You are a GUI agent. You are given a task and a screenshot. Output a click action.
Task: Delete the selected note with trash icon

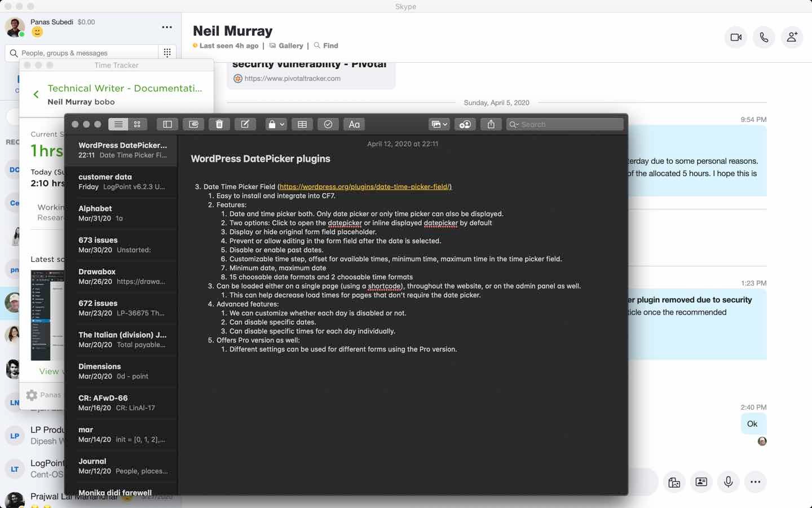pos(219,124)
